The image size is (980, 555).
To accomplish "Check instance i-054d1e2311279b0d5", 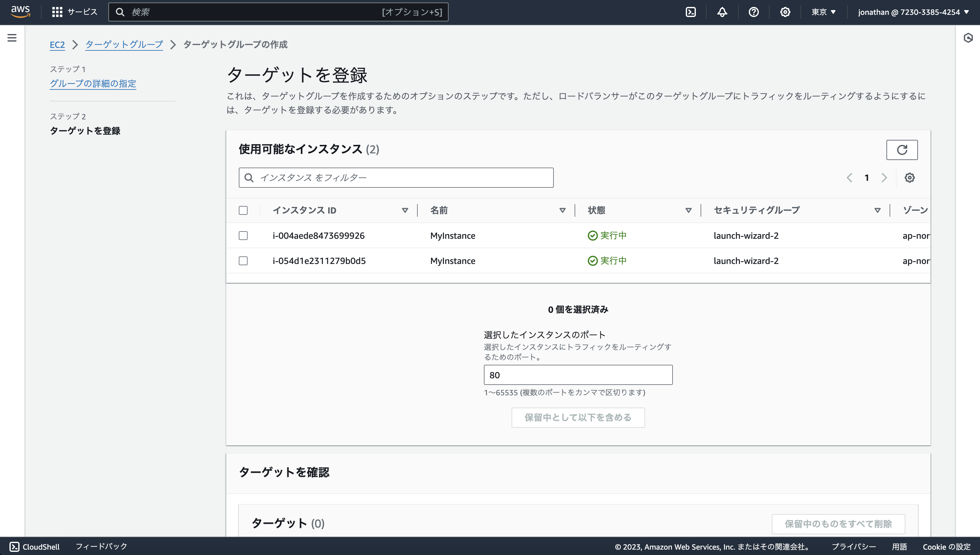I will click(x=243, y=261).
